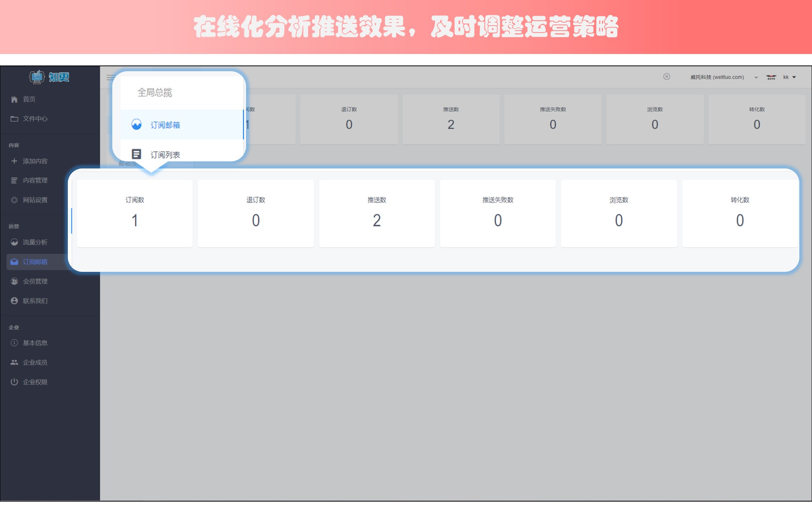812x528 pixels.
Task: Click the dimmed small 转化数 card label
Action: point(757,109)
